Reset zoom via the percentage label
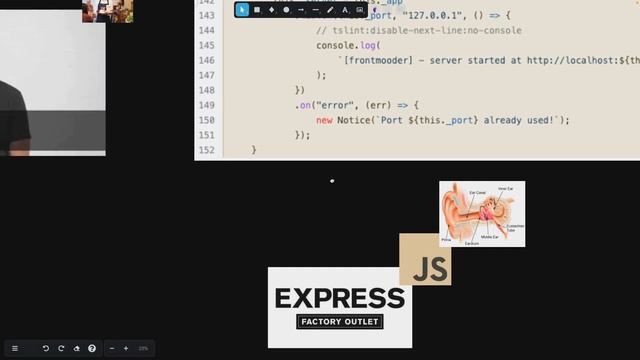Image resolution: width=640 pixels, height=360 pixels. point(143,349)
